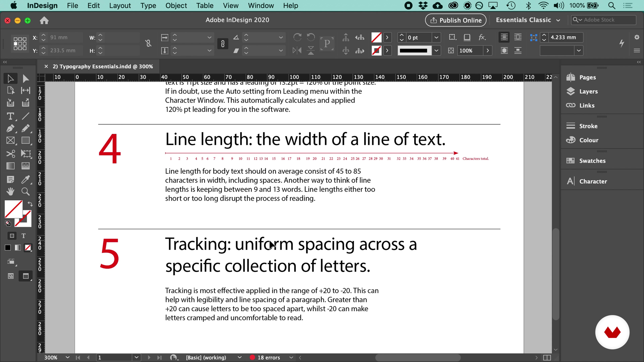
Task: Select the Selection tool
Action: 11,78
